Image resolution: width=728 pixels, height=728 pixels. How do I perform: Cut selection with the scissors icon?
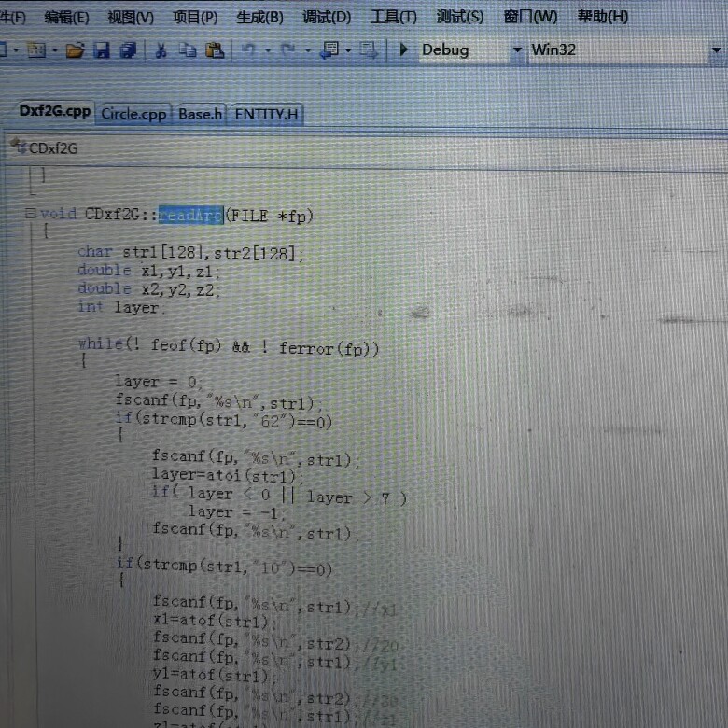pyautogui.click(x=161, y=49)
